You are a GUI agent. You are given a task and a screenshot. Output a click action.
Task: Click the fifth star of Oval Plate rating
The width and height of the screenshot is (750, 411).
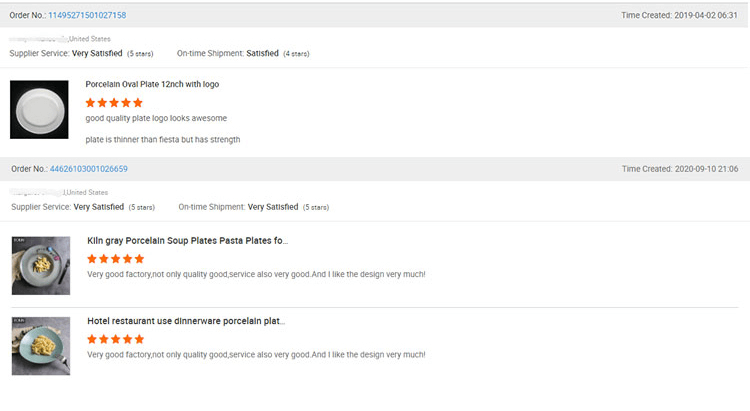click(x=138, y=102)
